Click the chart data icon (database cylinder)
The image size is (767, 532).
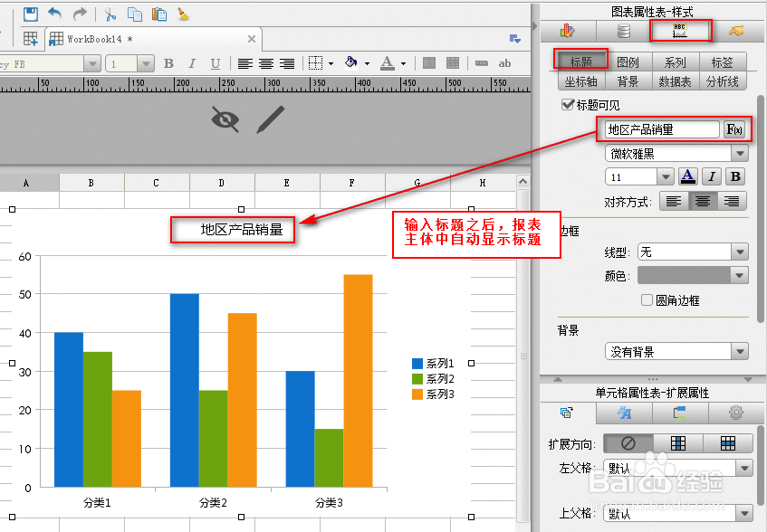625,30
